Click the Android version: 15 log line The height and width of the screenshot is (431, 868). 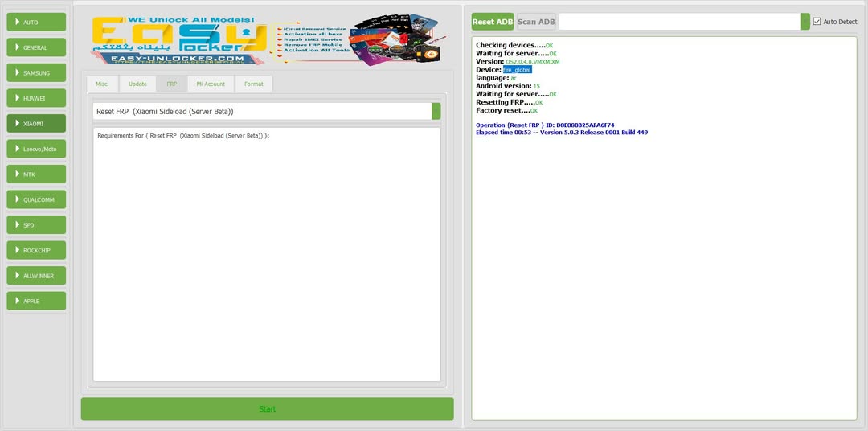508,86
